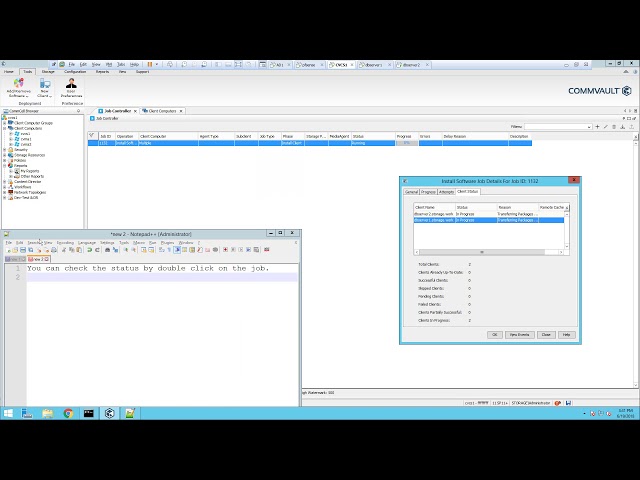The height and width of the screenshot is (480, 640).
Task: Select the cvma1 client in the tree
Action: [x=26, y=139]
